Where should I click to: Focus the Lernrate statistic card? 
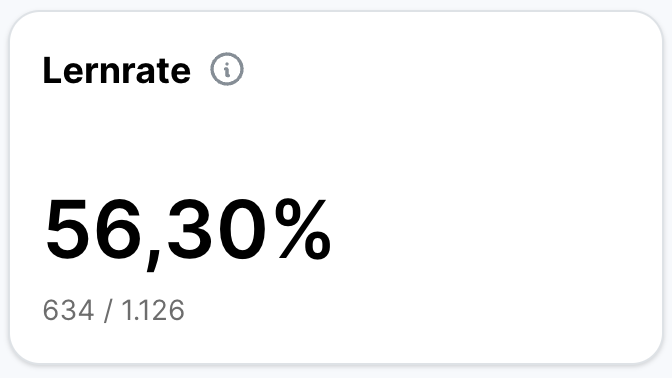pos(336,187)
